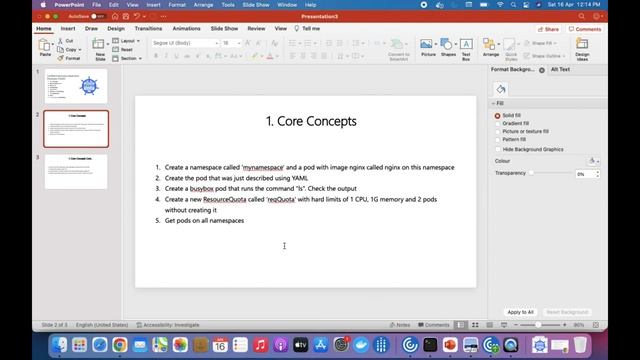
Task: Open the font name dropdown
Action: click(x=217, y=43)
